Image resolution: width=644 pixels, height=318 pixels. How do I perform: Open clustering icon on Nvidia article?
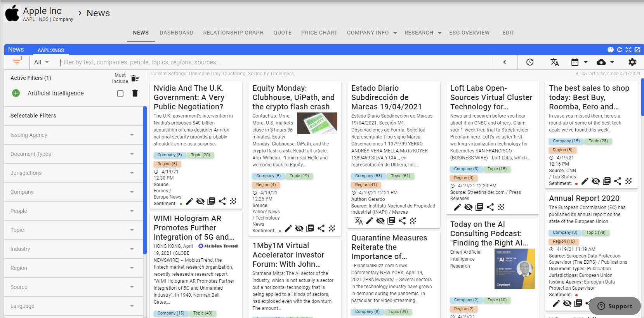point(233,201)
